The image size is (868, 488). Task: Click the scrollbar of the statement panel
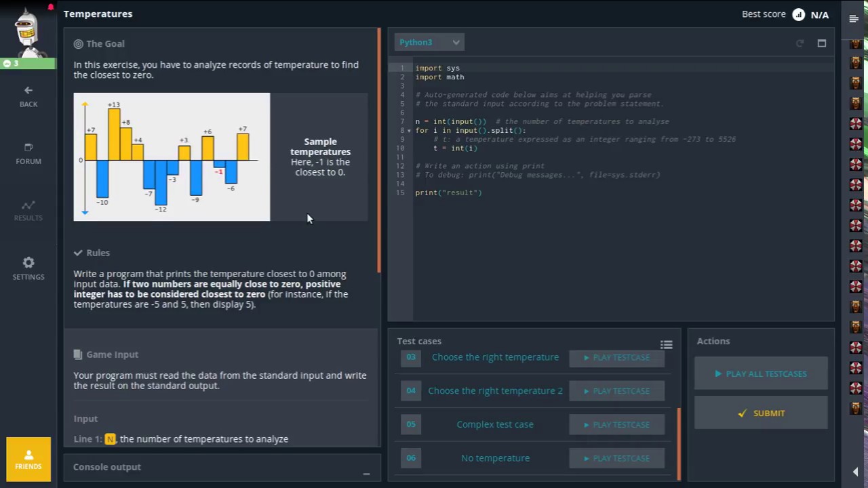coord(379,150)
